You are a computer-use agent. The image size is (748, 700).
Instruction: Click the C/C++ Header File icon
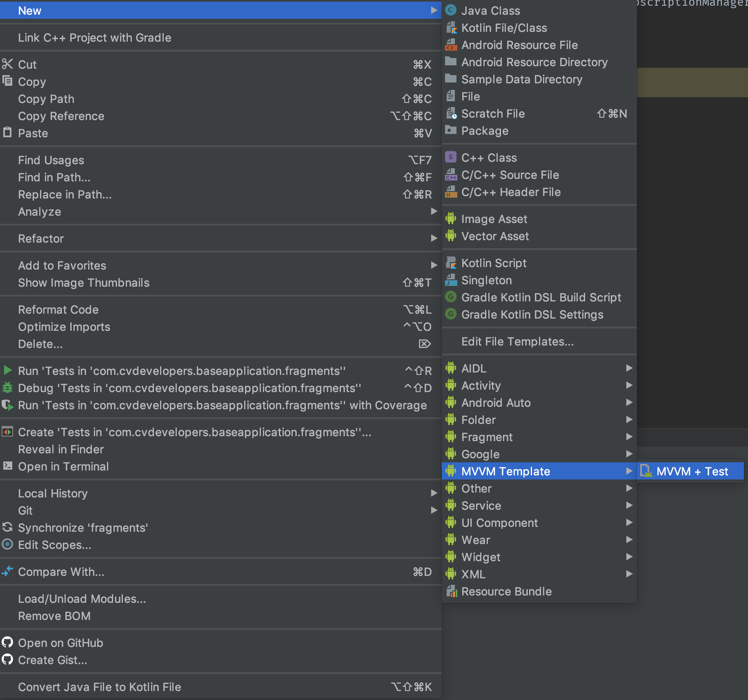pos(451,192)
